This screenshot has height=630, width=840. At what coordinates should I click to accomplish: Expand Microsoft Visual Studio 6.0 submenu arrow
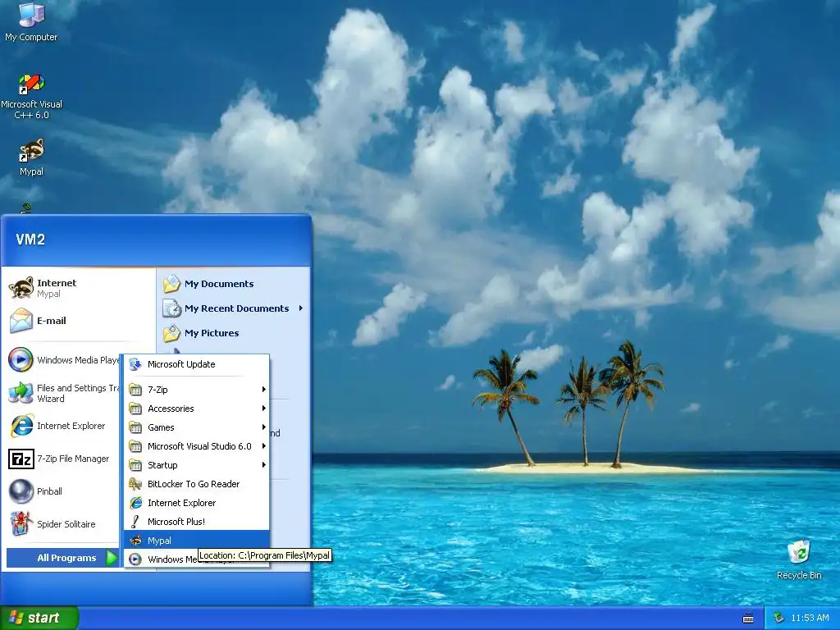(263, 445)
